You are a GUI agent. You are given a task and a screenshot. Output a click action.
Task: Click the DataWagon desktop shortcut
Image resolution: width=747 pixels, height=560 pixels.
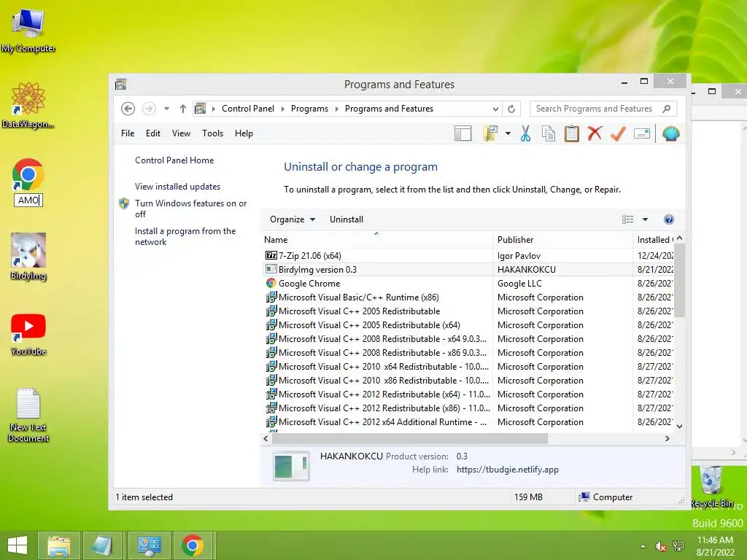[28, 105]
